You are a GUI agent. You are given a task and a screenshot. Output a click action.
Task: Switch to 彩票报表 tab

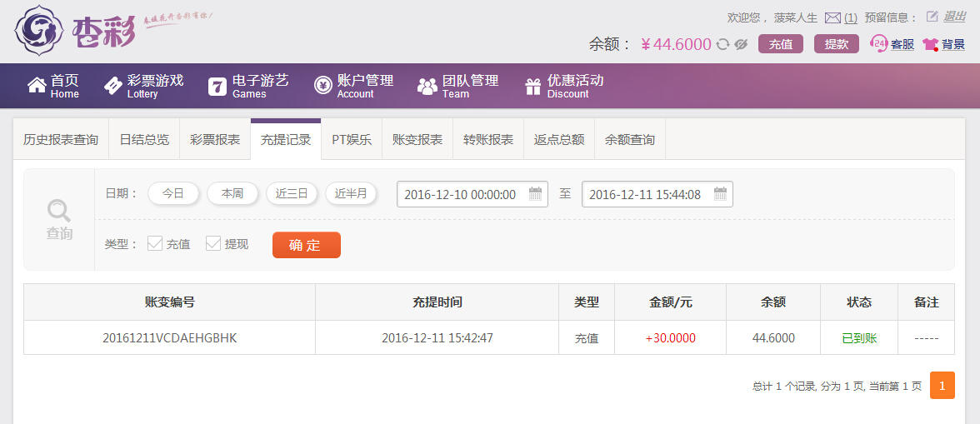point(215,139)
